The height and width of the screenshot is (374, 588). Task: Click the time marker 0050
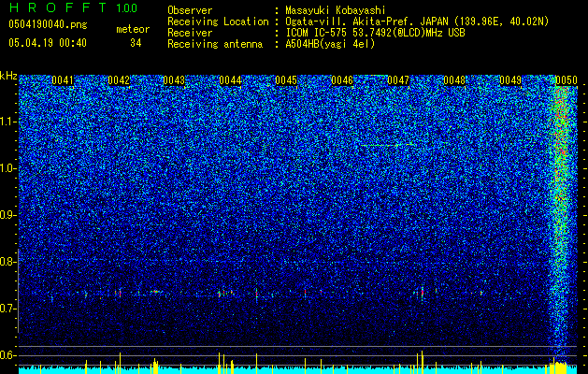click(566, 80)
